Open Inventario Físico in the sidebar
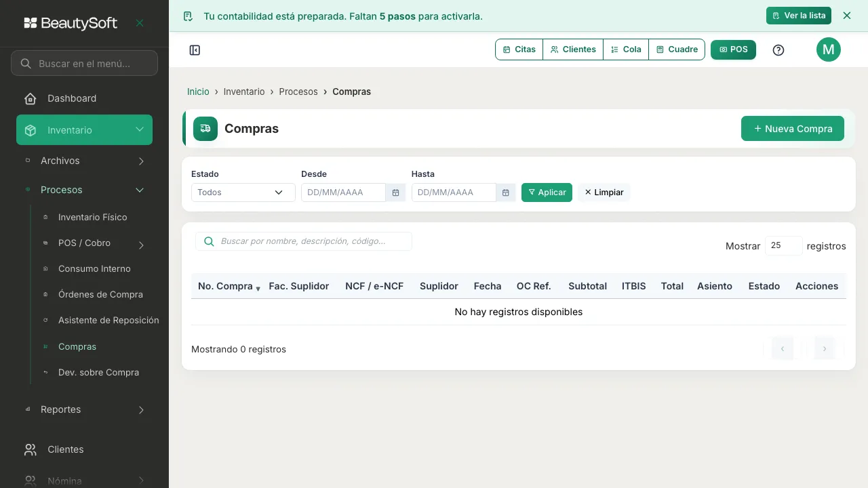 (93, 218)
